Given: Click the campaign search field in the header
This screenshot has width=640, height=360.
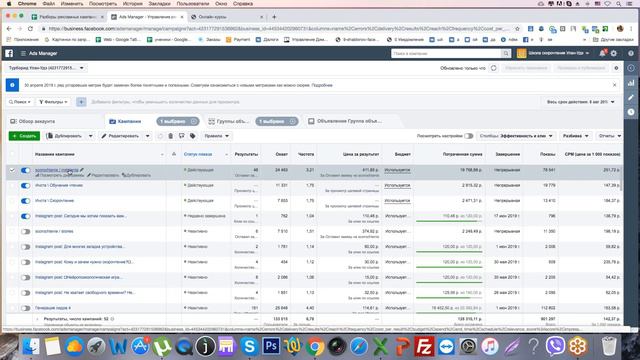Looking at the screenshot, I should 446,53.
